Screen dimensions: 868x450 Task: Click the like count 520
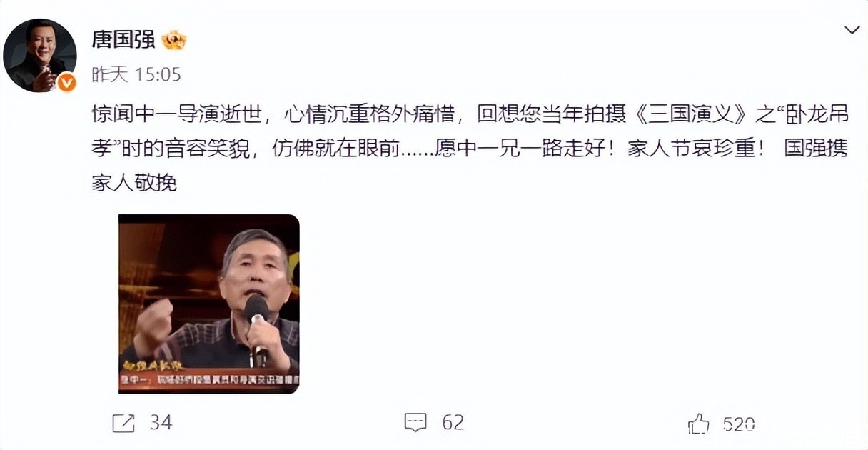pyautogui.click(x=739, y=424)
